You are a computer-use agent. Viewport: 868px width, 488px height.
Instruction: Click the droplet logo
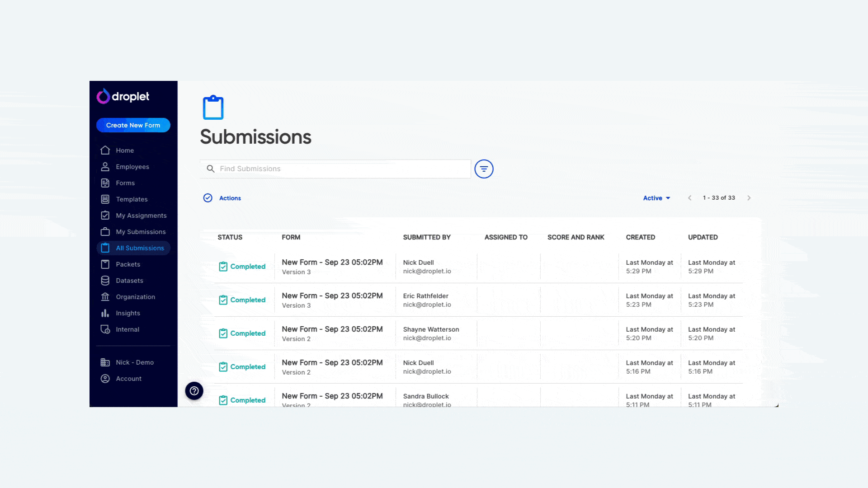point(123,96)
